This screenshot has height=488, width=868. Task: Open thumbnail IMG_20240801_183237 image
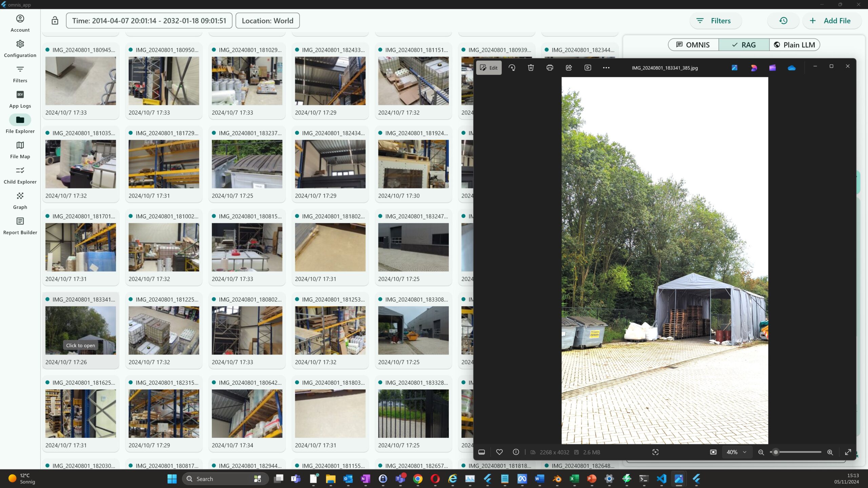(x=247, y=164)
